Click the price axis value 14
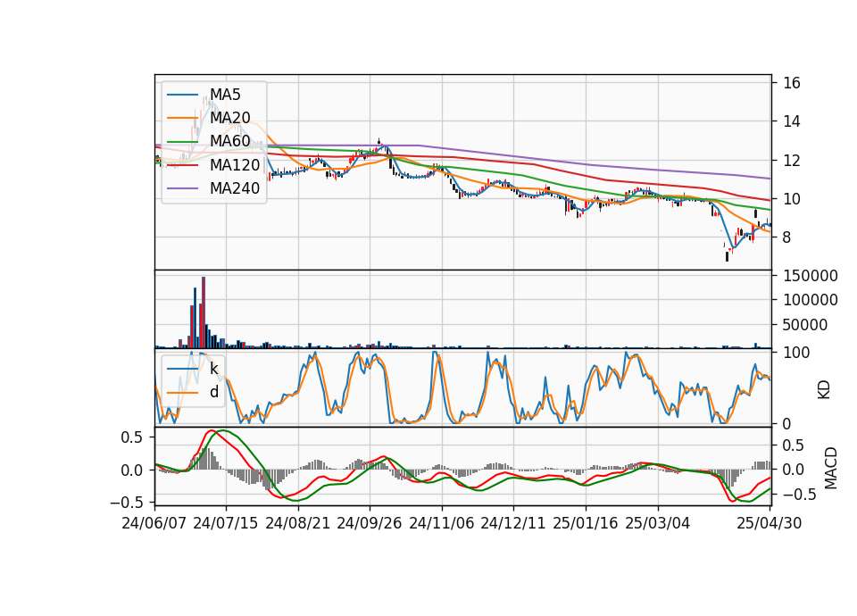857x616 pixels. [x=792, y=121]
